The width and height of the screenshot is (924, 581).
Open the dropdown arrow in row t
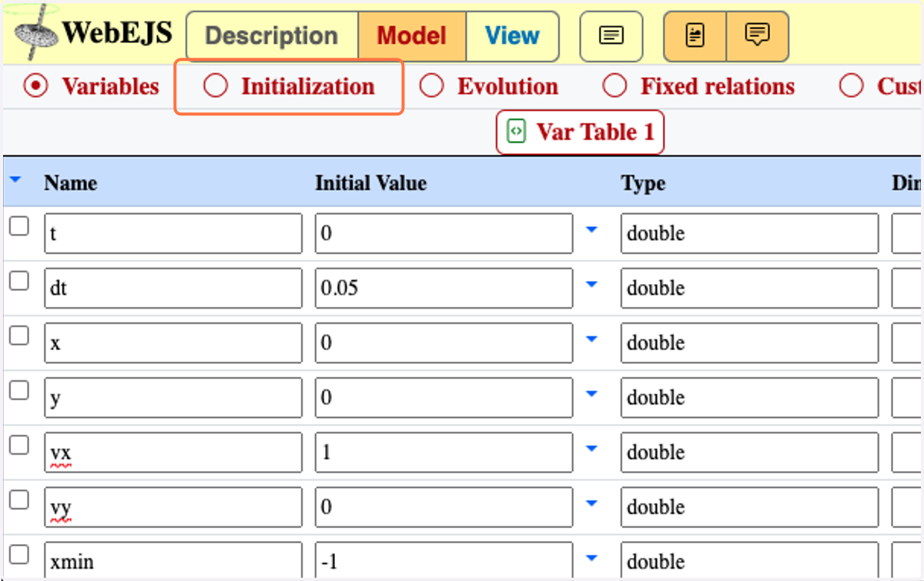click(x=591, y=229)
